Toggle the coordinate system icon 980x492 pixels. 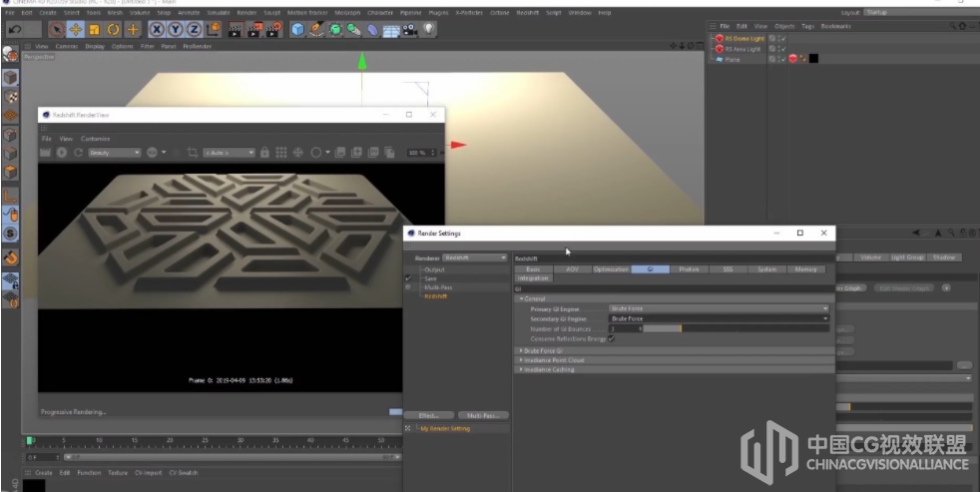pyautogui.click(x=214, y=29)
